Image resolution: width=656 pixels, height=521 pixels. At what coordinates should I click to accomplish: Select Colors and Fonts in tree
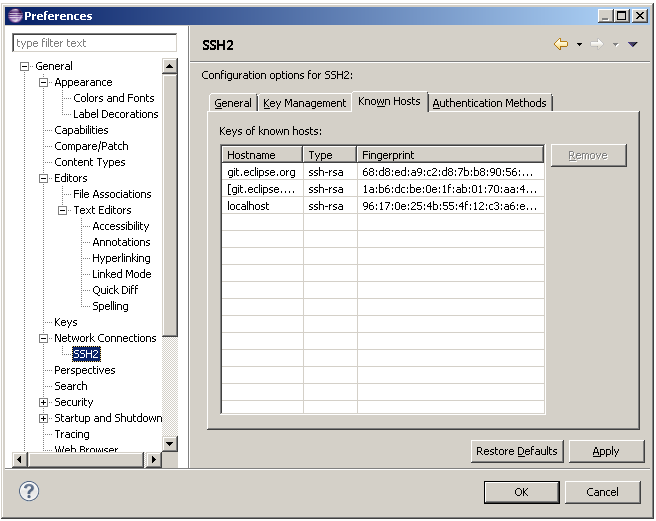point(114,98)
